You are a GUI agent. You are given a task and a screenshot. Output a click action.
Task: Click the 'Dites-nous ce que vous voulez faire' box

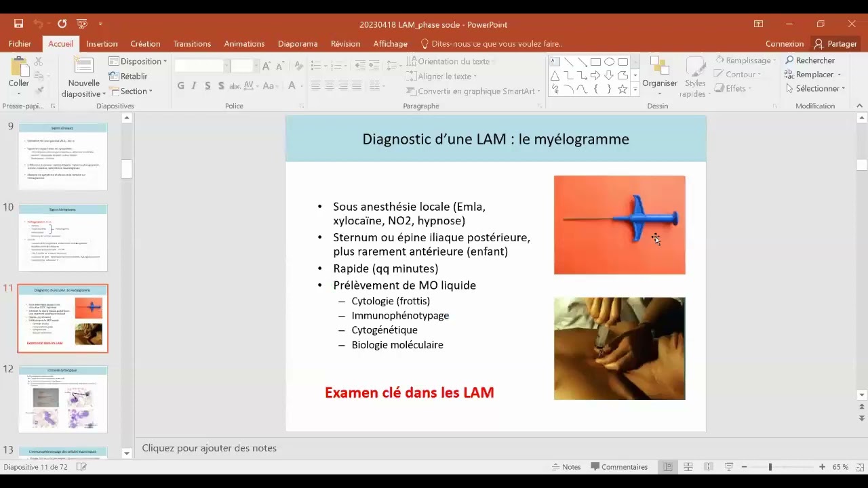492,43
